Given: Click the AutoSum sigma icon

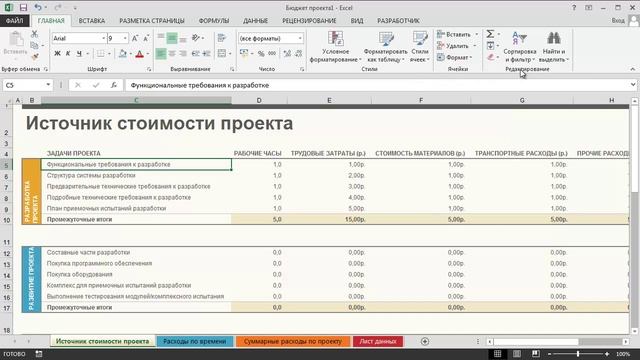Looking at the screenshot, I should click(490, 34).
